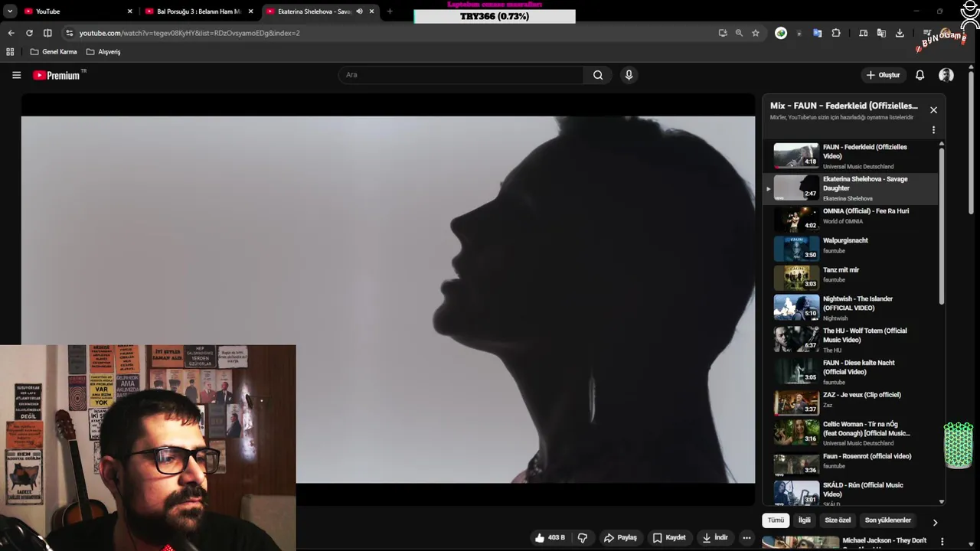Select the Size özel filter chip
The image size is (980, 551).
(838, 520)
